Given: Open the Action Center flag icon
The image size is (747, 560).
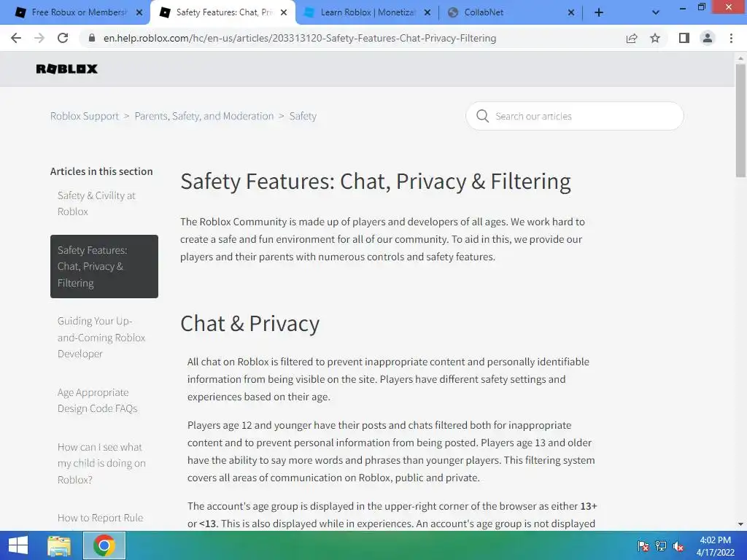Looking at the screenshot, I should tap(643, 546).
